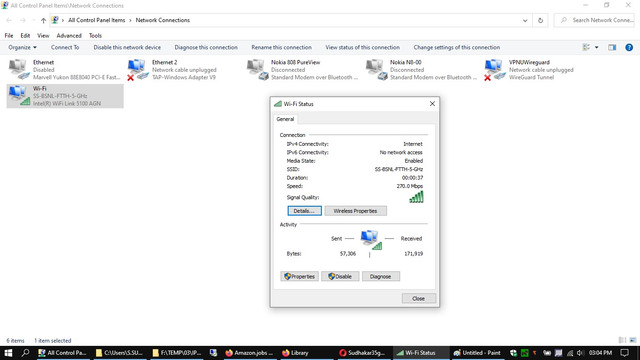Click Rename this connection

281,47
